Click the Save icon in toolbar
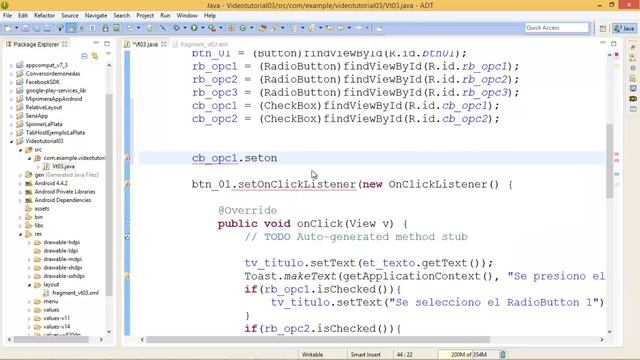Viewport: 640px width, 360px height. click(25, 28)
